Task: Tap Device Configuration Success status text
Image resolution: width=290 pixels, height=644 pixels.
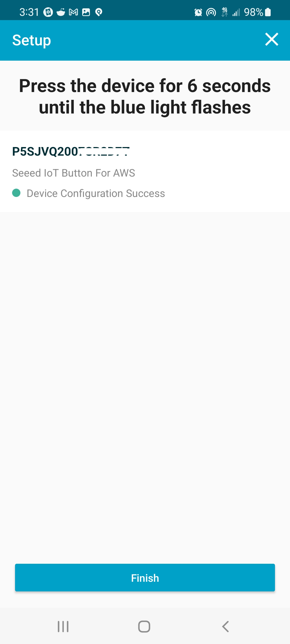Action: (x=96, y=193)
